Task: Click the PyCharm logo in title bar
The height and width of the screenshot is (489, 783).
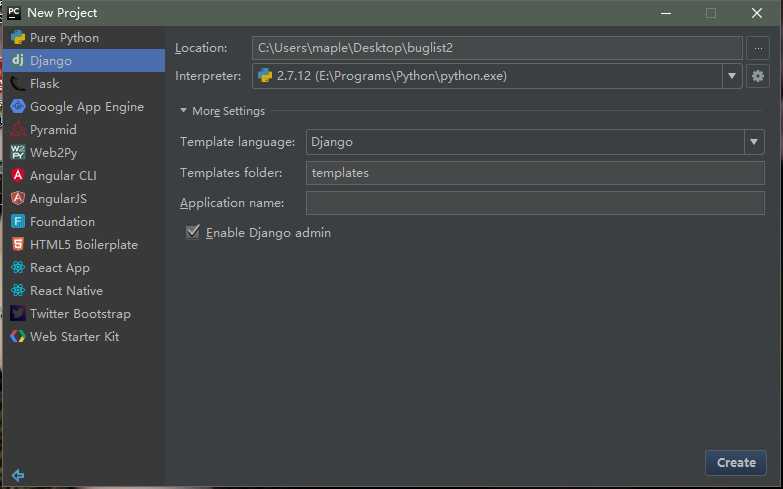Action: pyautogui.click(x=14, y=12)
